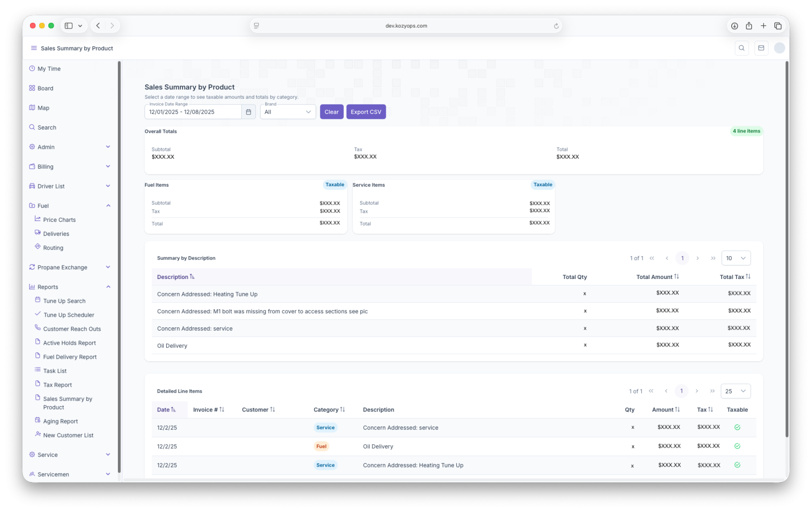Click the hamburger menu icon
Screen dimensions: 812x512
pos(34,48)
